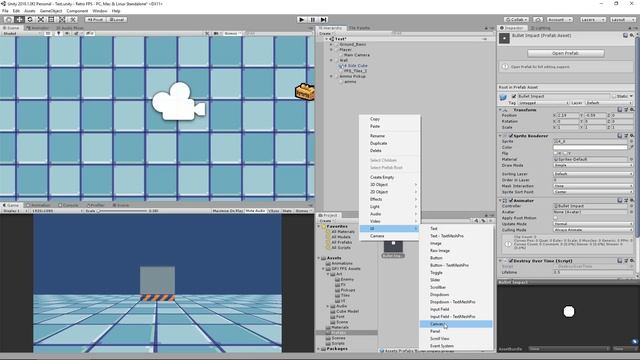The width and height of the screenshot is (640, 360).
Task: Toggle Maximize On Play
Action: coord(228,211)
